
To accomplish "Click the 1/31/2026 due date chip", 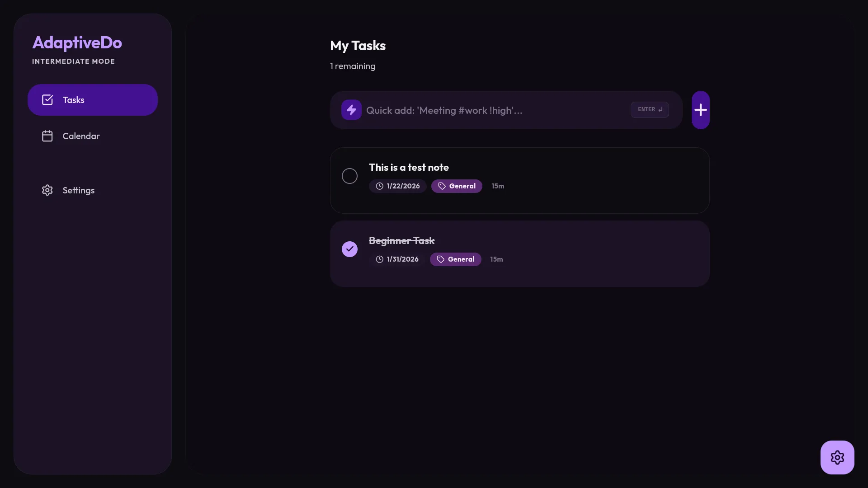I will click(x=397, y=259).
